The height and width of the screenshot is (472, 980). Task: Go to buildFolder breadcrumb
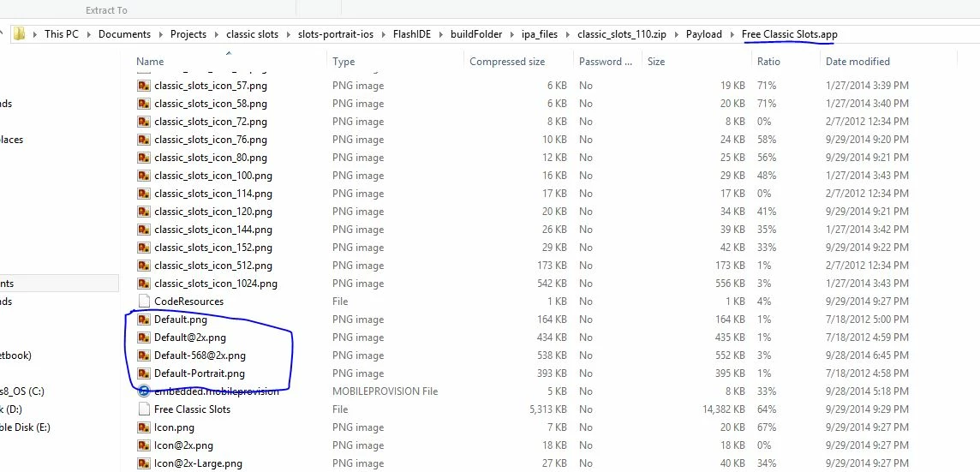[476, 34]
